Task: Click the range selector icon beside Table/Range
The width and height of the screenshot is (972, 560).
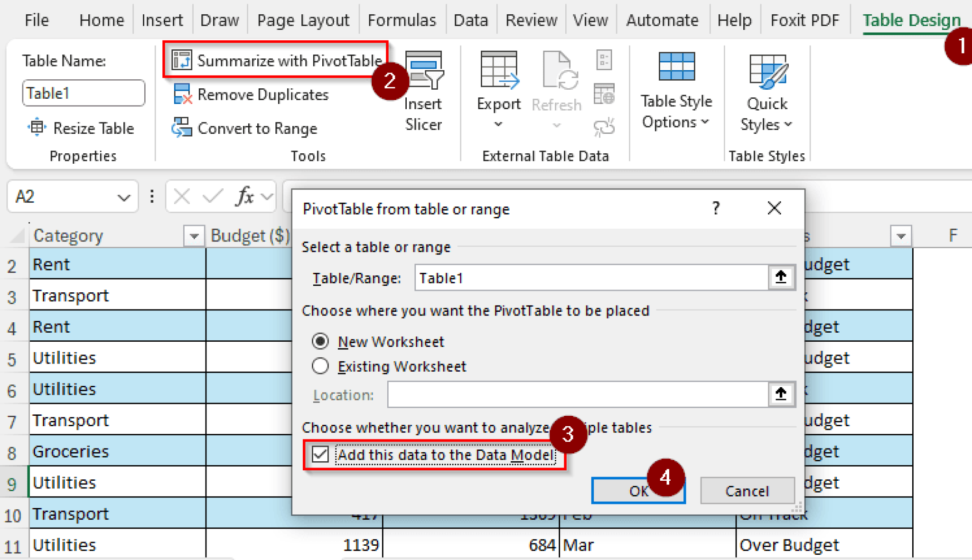Action: [x=781, y=278]
